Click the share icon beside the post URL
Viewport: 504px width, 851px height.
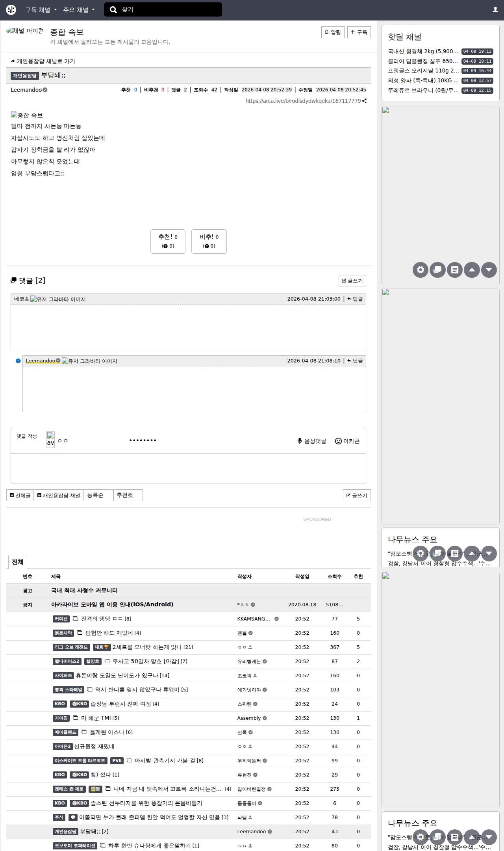tap(365, 101)
